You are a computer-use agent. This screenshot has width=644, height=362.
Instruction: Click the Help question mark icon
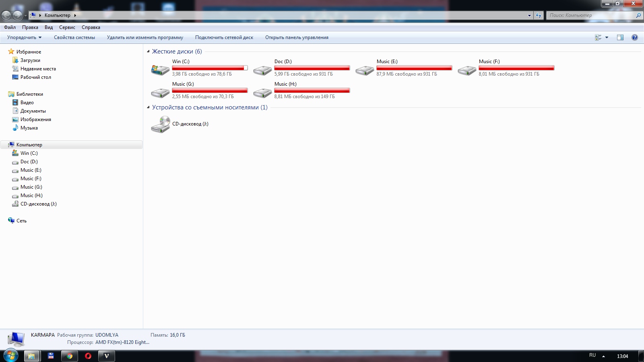tap(634, 37)
